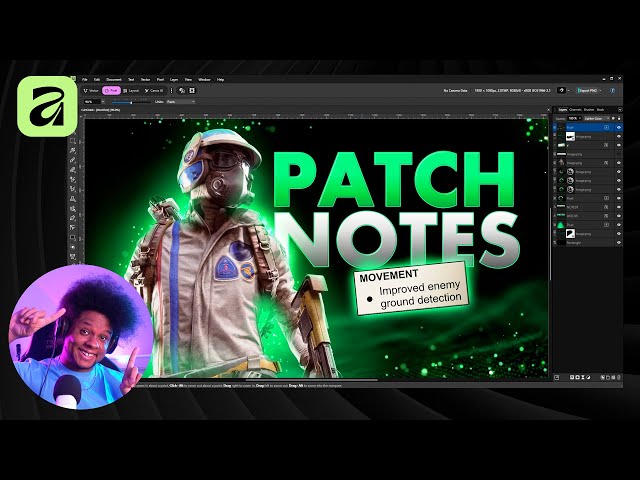The height and width of the screenshot is (480, 640).
Task: Select the paint brush tool in left toolbar
Action: [73, 160]
